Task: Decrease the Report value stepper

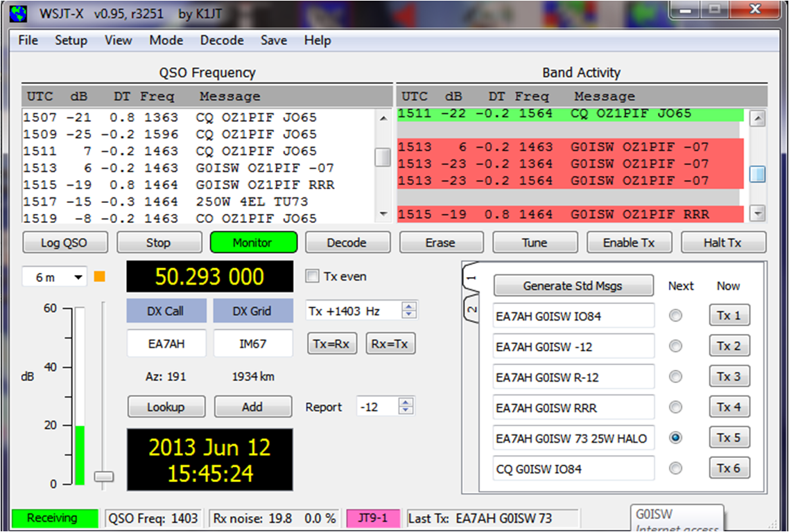Action: coord(406,410)
